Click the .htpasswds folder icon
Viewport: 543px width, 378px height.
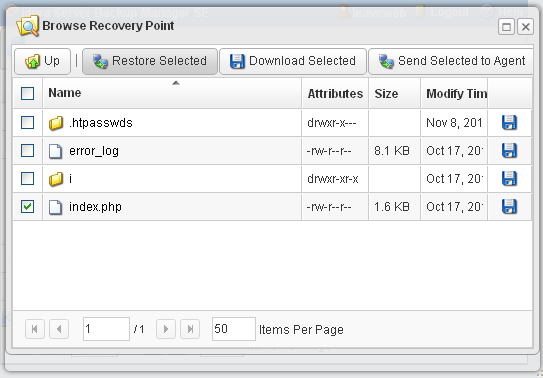(x=55, y=123)
